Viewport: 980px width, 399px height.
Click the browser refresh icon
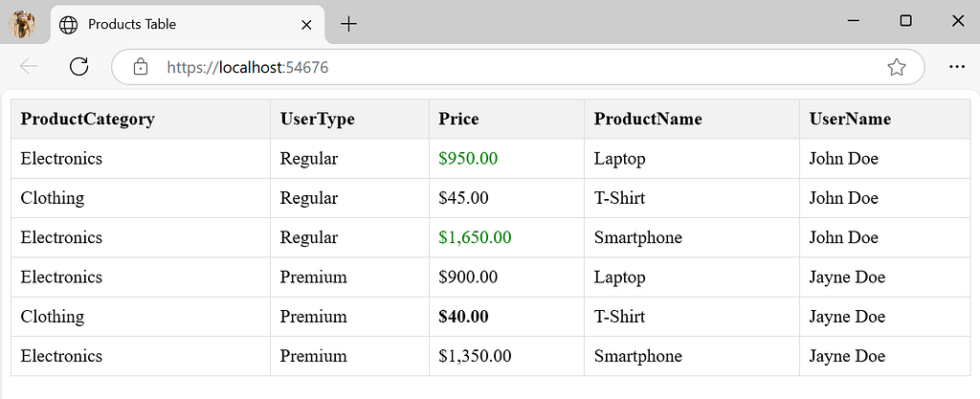(x=78, y=66)
